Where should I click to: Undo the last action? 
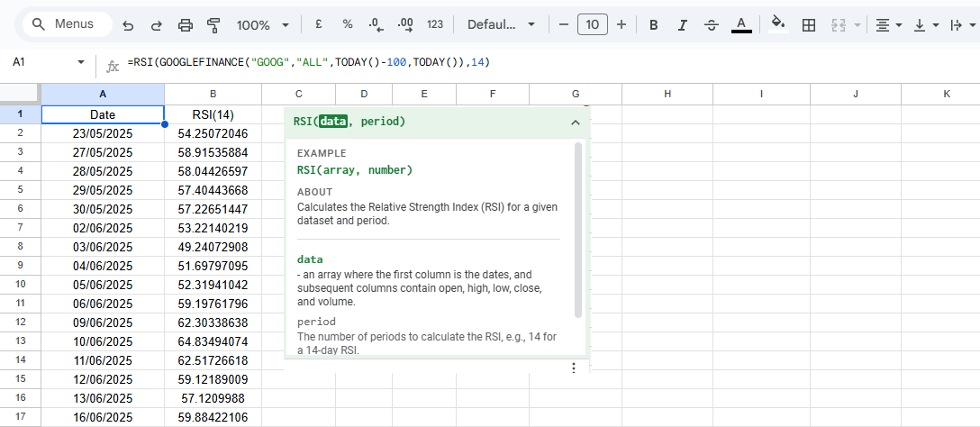[x=128, y=25]
